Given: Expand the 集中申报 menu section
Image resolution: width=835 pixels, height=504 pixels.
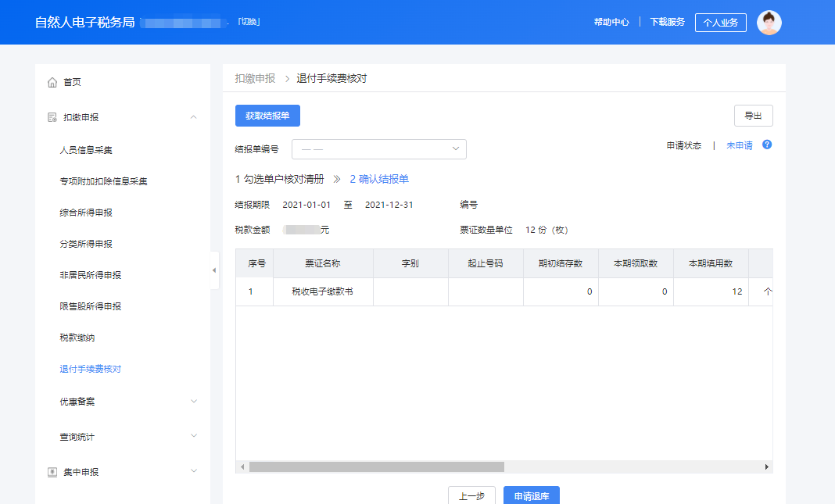Looking at the screenshot, I should (194, 471).
